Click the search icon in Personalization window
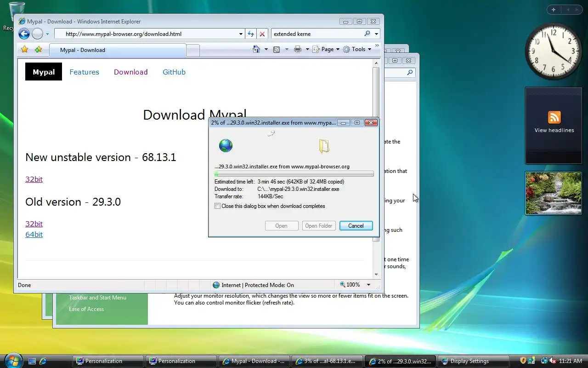Screen dimensions: 588x368 (410, 72)
